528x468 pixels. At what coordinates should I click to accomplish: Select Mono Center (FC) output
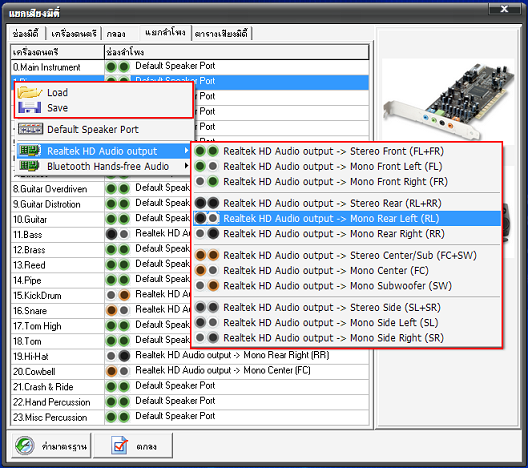click(x=347, y=271)
